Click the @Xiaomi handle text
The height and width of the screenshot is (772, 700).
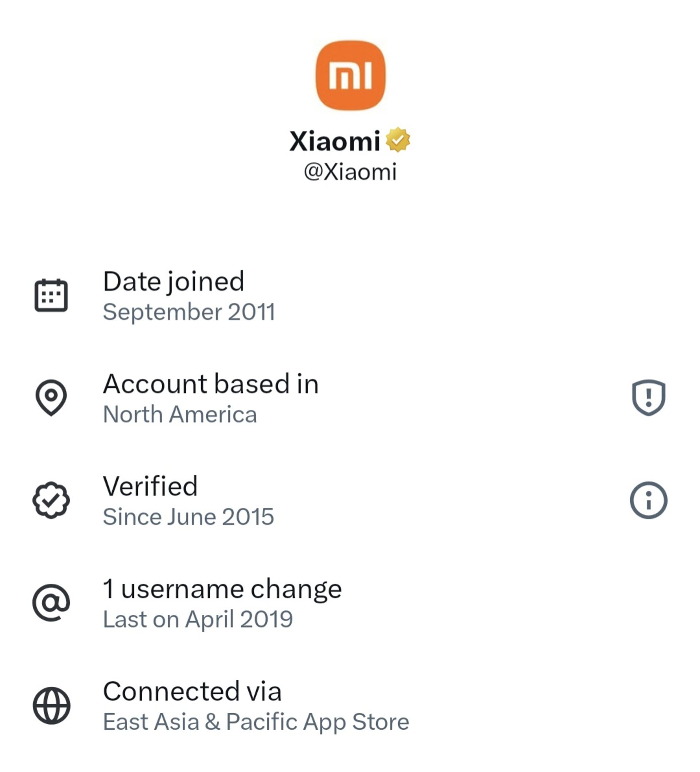350,172
